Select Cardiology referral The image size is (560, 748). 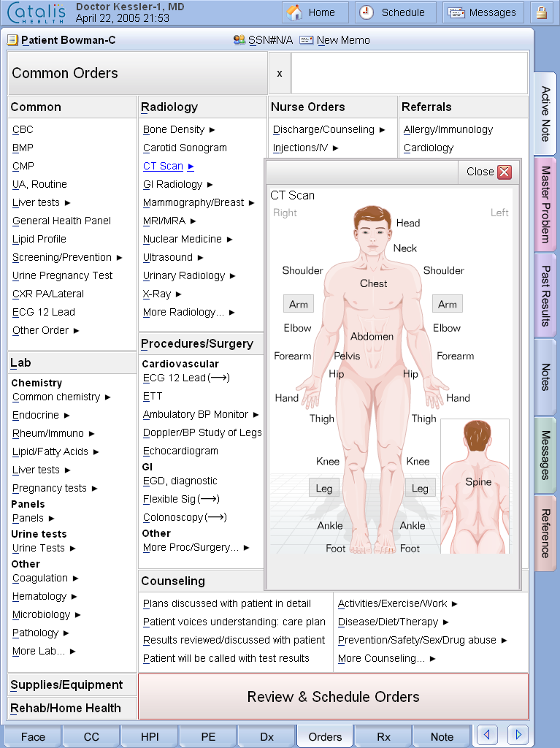pyautogui.click(x=429, y=148)
